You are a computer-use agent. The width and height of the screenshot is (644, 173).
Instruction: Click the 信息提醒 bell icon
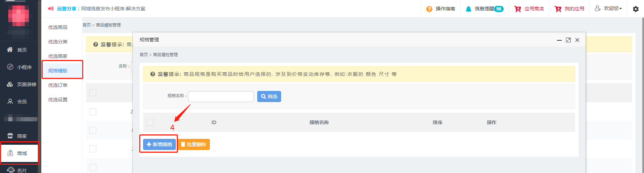pos(468,9)
